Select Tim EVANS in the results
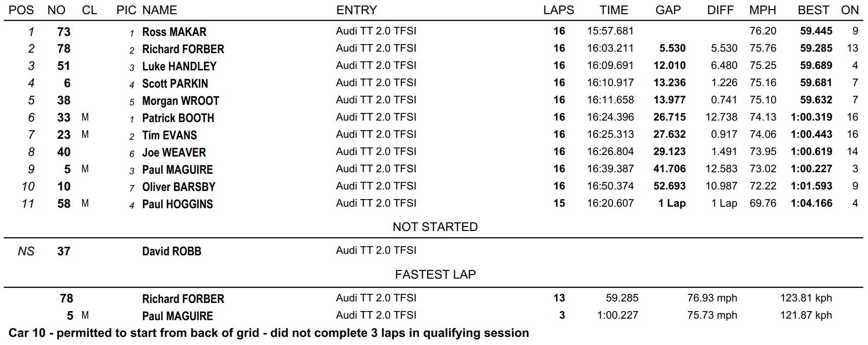Viewport: 868px width, 345px height. tap(169, 135)
